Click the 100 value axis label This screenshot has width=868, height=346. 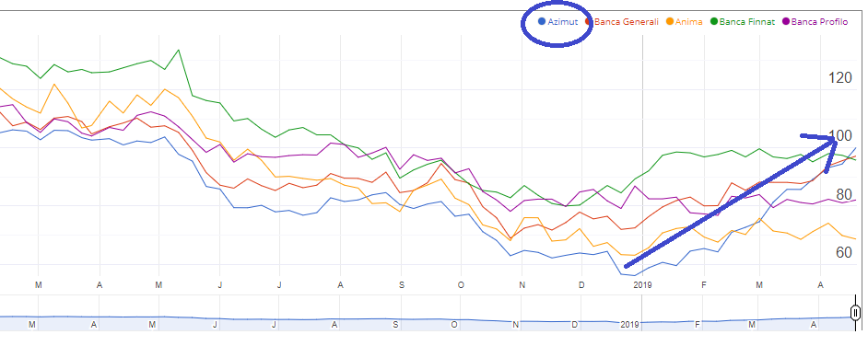[x=839, y=136]
